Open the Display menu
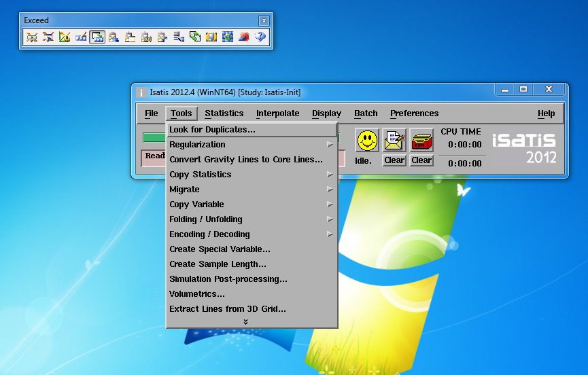The width and height of the screenshot is (588, 375). tap(326, 113)
